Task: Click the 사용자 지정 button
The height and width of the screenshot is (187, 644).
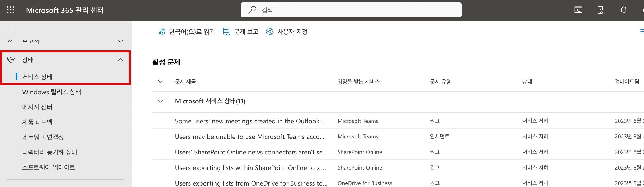Action: (287, 32)
